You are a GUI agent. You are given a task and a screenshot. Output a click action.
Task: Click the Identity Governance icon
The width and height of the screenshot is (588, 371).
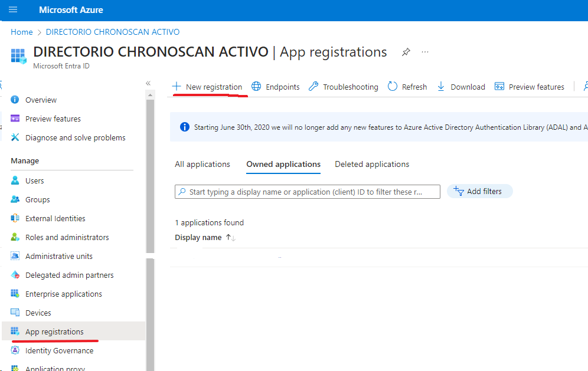coord(15,350)
